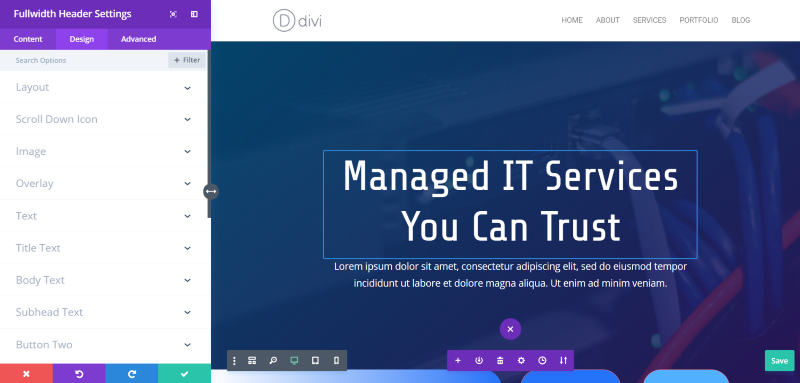Select desktop view icon
The height and width of the screenshot is (383, 800).
tap(294, 361)
